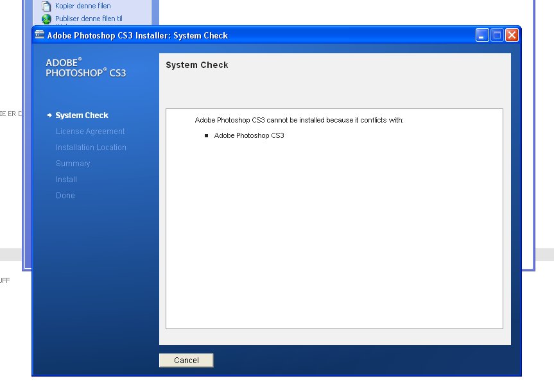Click License Agreement step in sidebar
The image size is (554, 392).
[x=90, y=132]
